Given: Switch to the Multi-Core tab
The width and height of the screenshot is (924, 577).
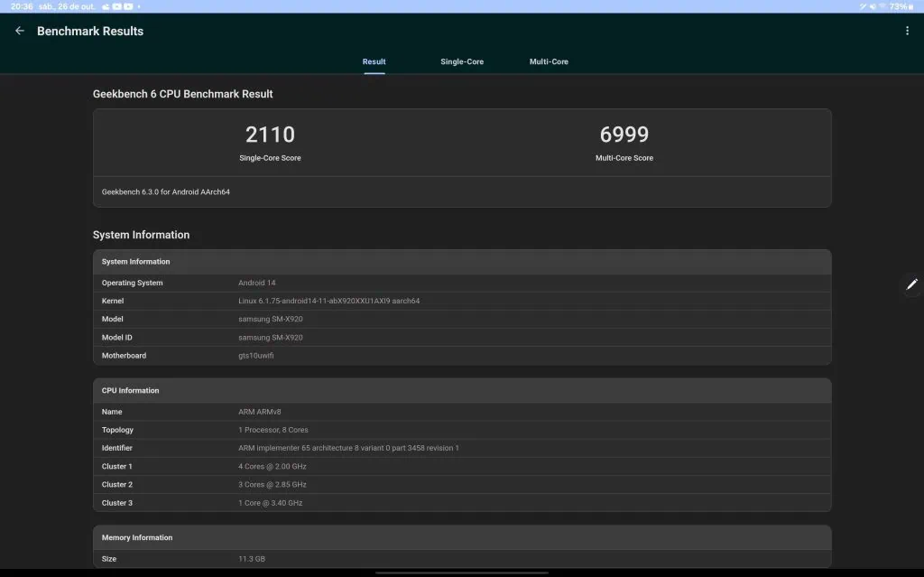Looking at the screenshot, I should [x=549, y=61].
